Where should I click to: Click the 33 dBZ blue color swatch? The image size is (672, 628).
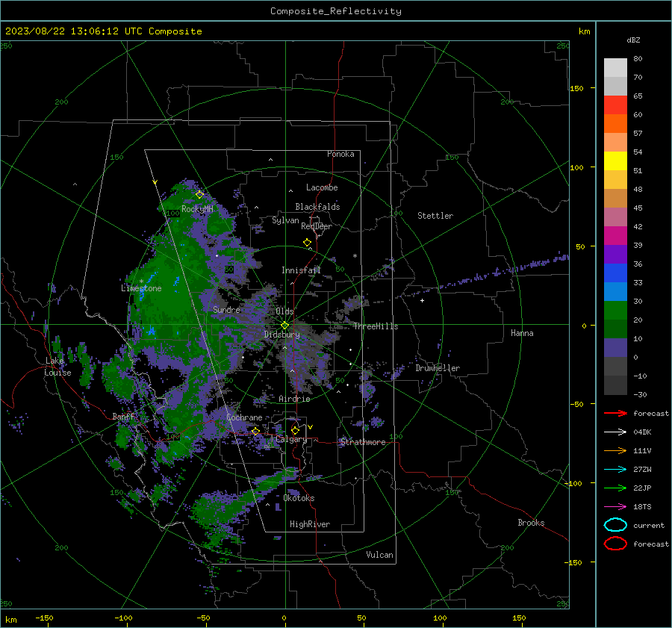615,291
